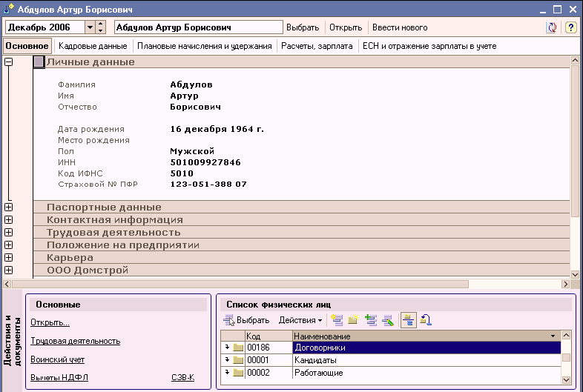
Task: Open the Действия dropdown menu
Action: (300, 320)
